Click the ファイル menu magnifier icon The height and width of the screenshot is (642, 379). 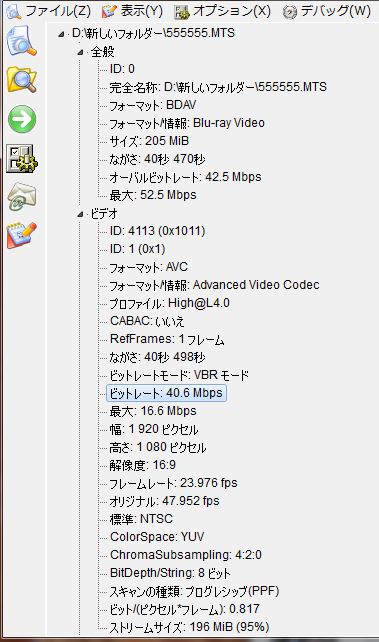click(14, 11)
